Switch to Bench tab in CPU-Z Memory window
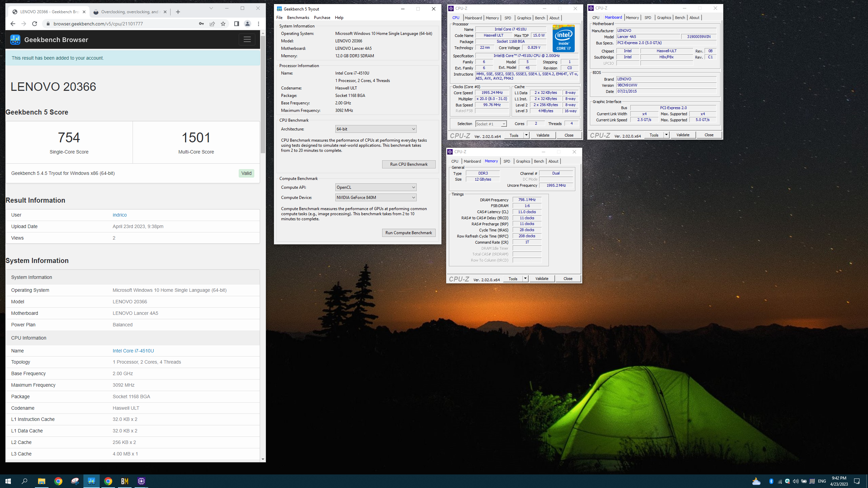The width and height of the screenshot is (868, 488). pyautogui.click(x=539, y=161)
